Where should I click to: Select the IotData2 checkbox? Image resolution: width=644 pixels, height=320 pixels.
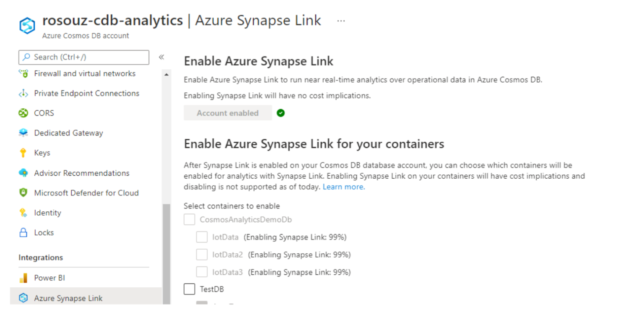pyautogui.click(x=203, y=254)
